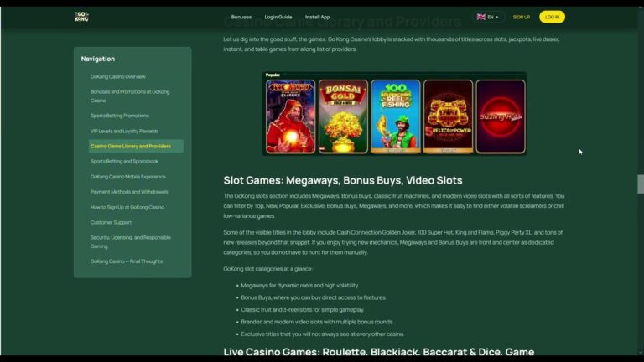The height and width of the screenshot is (362, 644).
Task: Click the SIGN UP link
Action: 522,18
